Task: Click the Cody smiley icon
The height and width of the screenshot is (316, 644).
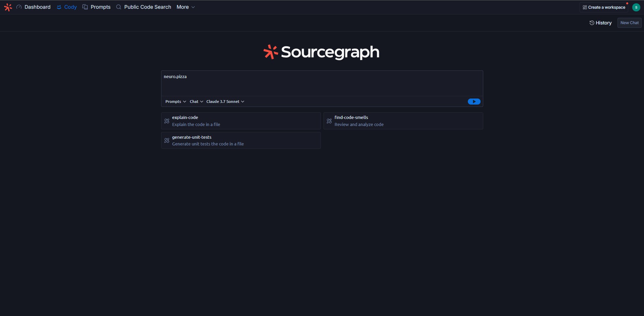Action: 59,7
